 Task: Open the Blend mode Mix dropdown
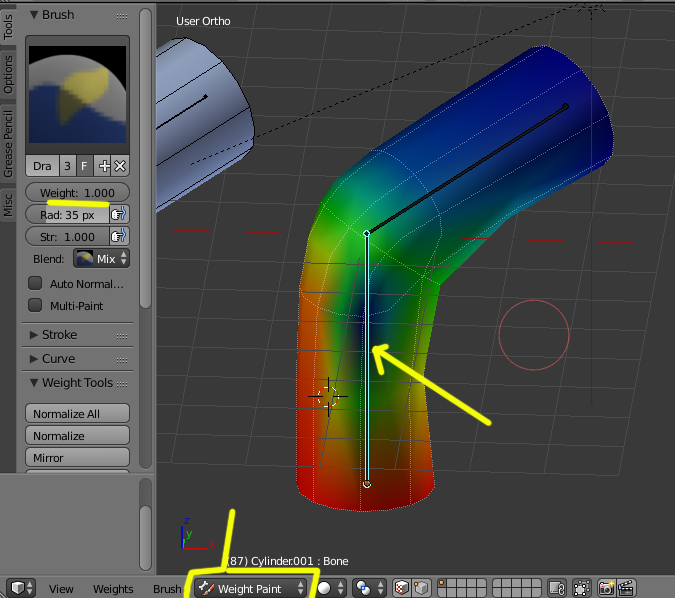101,259
